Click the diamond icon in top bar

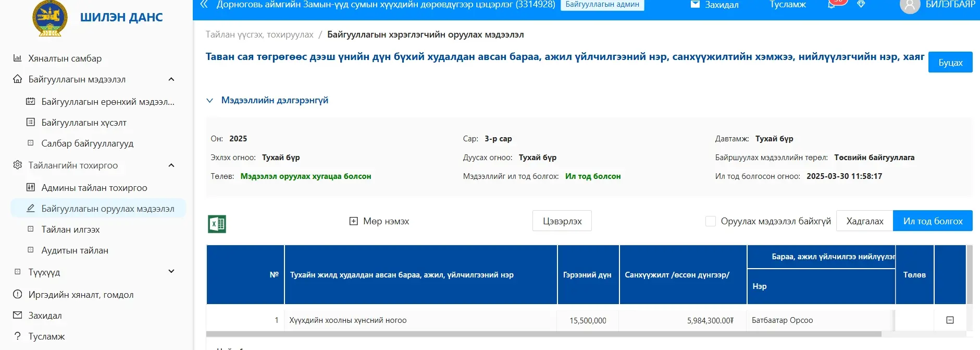(861, 4)
